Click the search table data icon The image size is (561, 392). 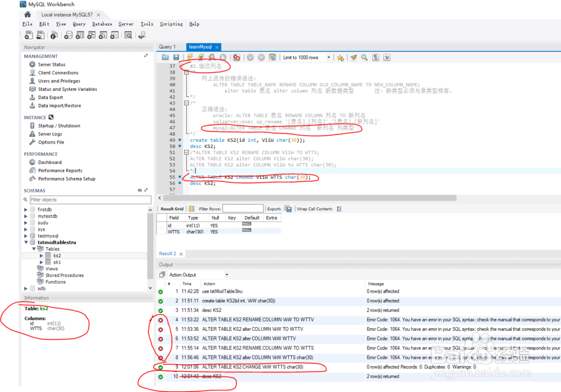coord(128,35)
